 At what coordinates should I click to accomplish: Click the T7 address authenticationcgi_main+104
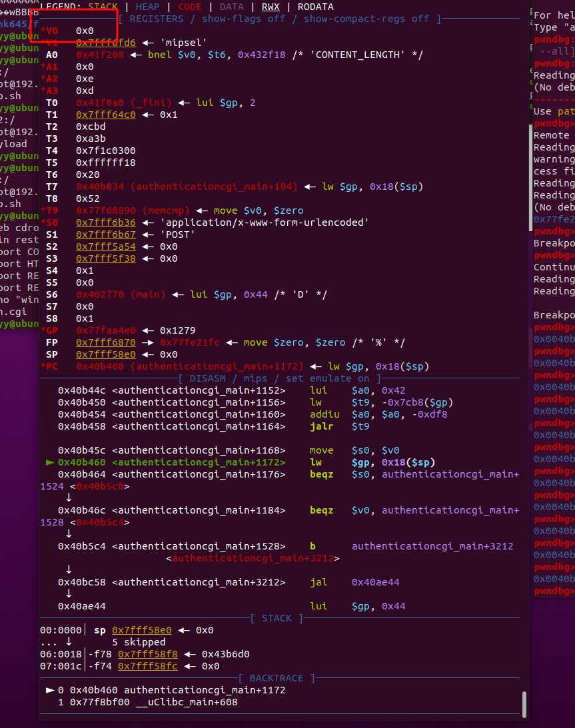pos(187,186)
